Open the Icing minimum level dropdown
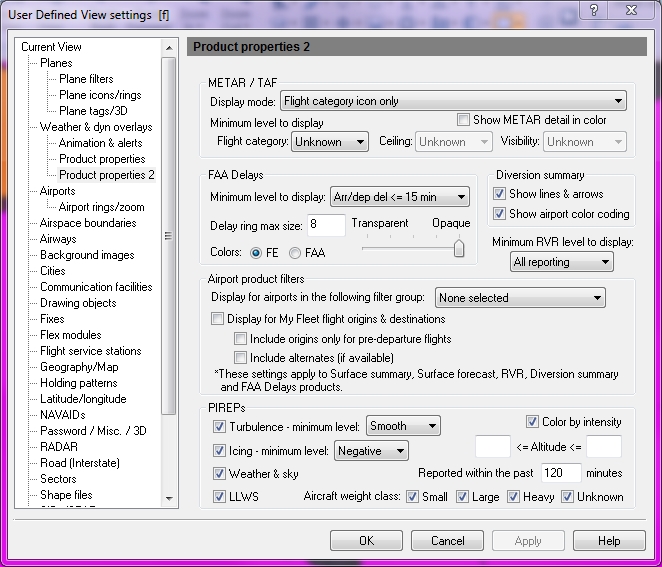The image size is (662, 567). point(371,451)
